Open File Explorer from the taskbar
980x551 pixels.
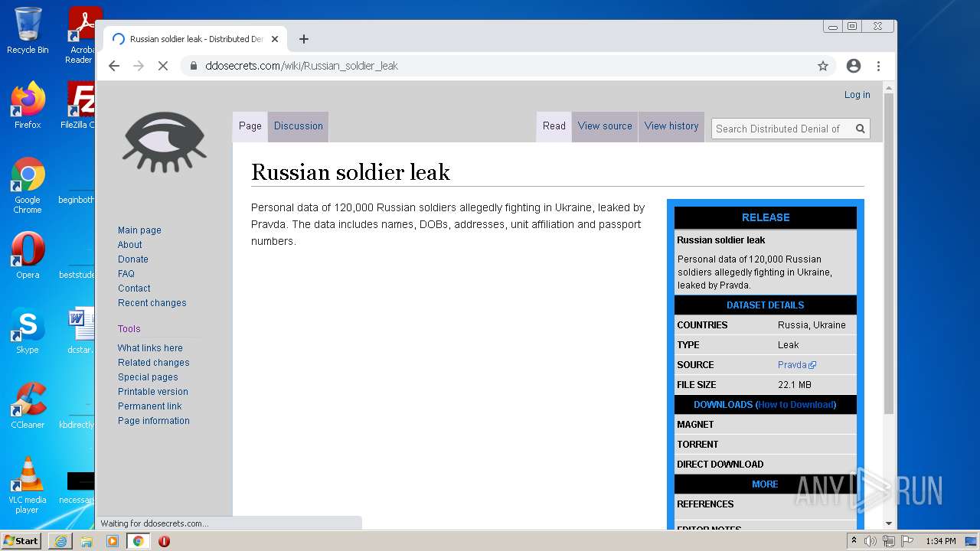[87, 541]
